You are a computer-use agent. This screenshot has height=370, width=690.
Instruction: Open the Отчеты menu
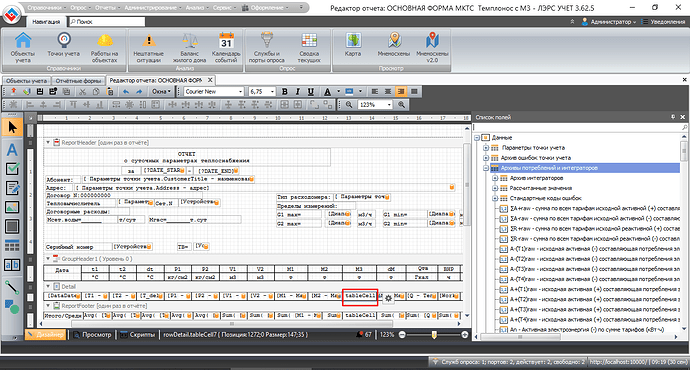tap(108, 7)
